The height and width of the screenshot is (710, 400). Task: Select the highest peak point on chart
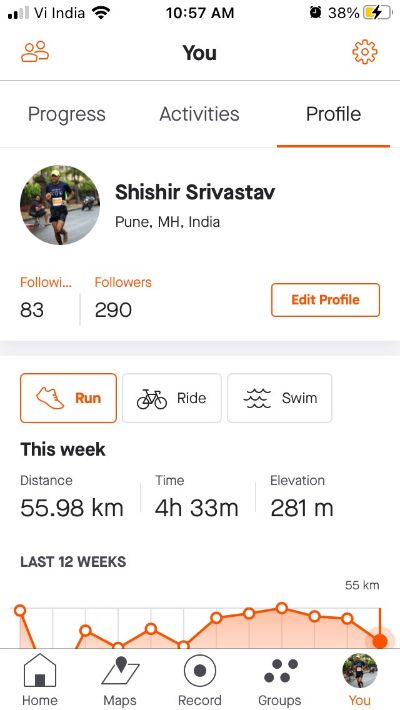[282, 608]
